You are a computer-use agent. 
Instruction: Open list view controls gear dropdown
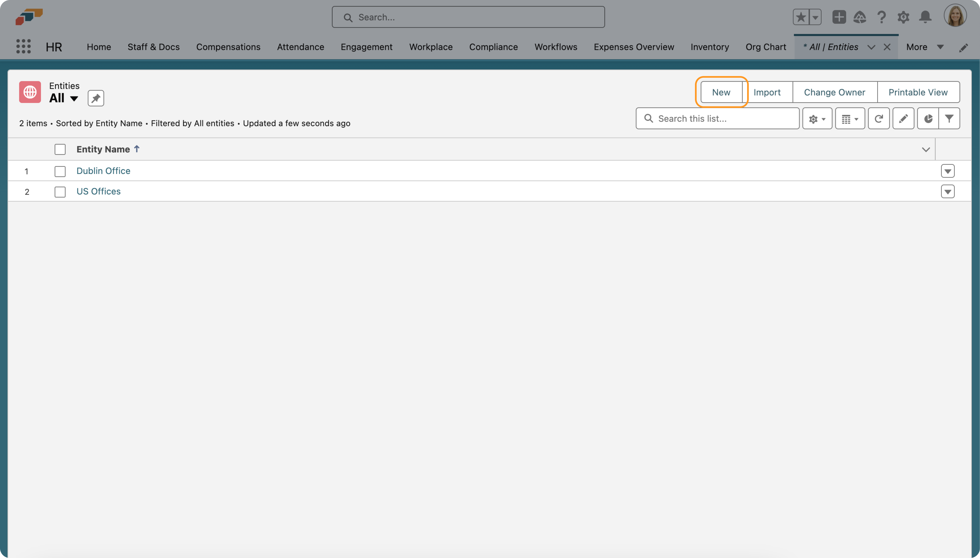click(817, 119)
